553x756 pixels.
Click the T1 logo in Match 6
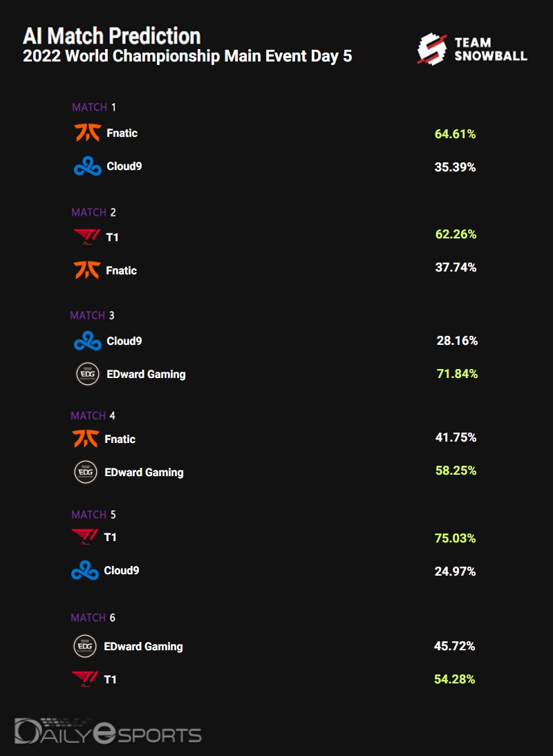click(85, 679)
